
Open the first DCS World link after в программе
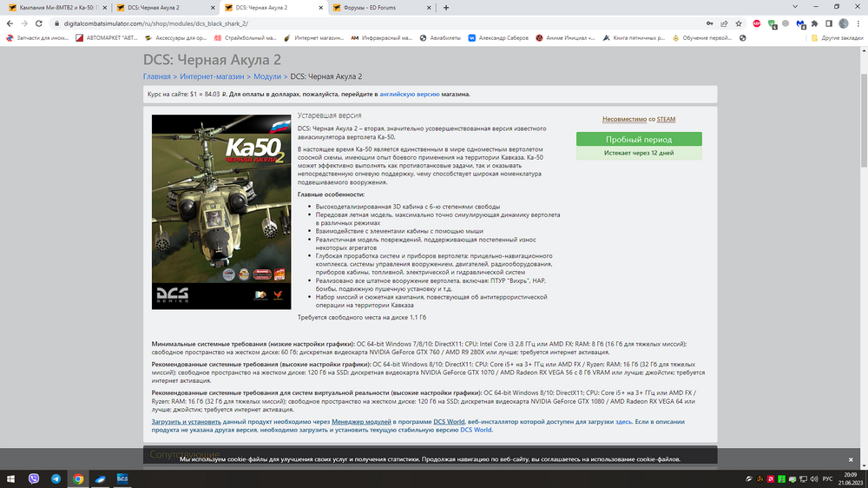click(x=449, y=421)
